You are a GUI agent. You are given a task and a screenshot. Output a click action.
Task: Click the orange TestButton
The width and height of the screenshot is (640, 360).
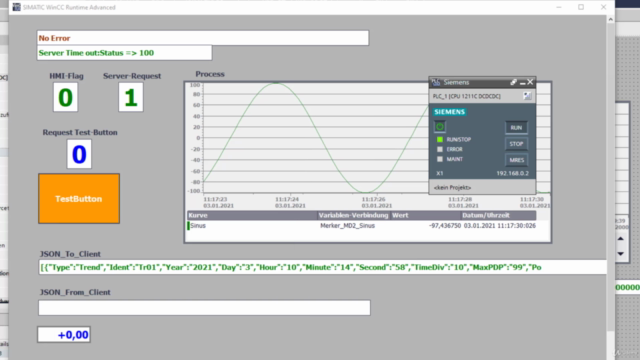(79, 199)
